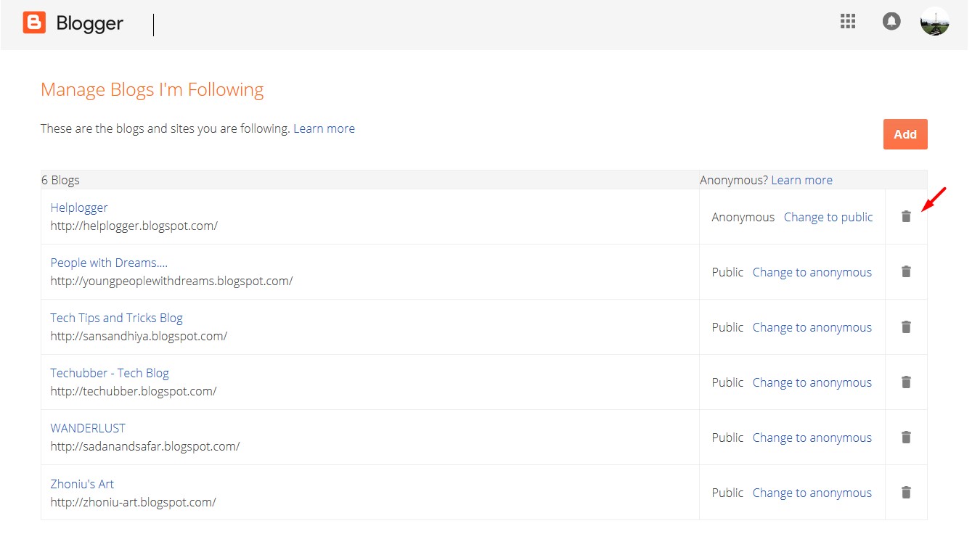Open the People with Dreams.... blog link
This screenshot has height=534, width=980.
point(109,263)
